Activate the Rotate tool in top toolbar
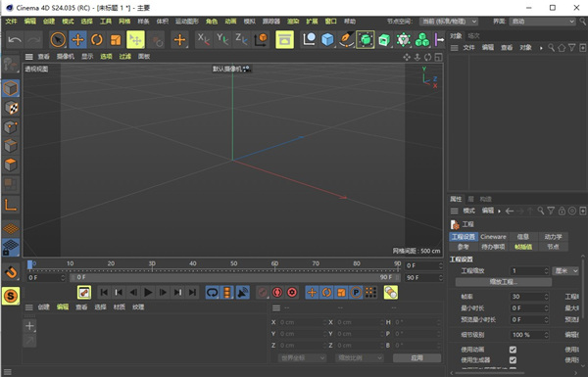This screenshot has height=377, width=588. pos(97,40)
